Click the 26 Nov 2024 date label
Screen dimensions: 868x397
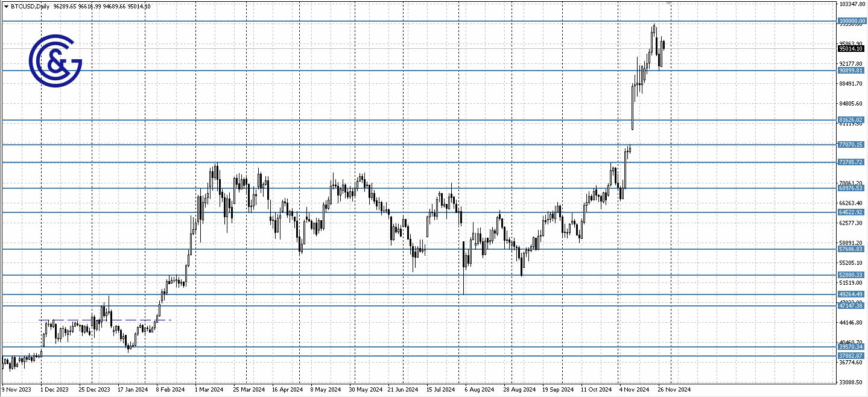click(x=674, y=390)
